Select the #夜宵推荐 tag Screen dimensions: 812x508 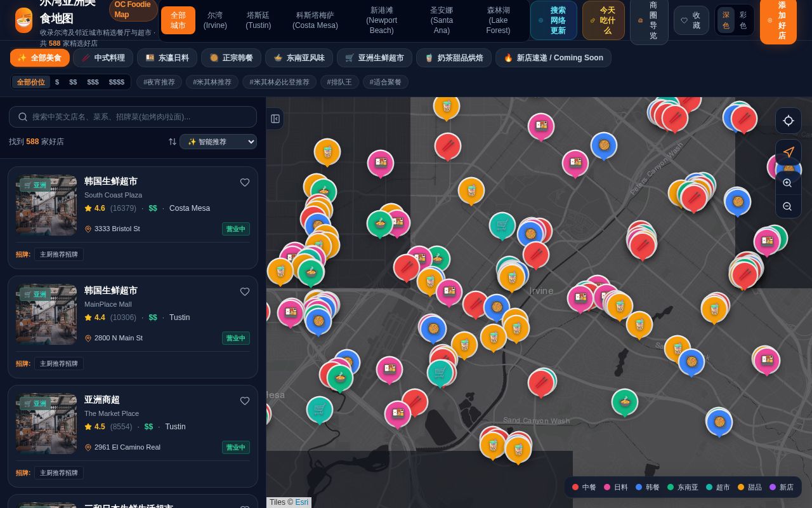159,82
